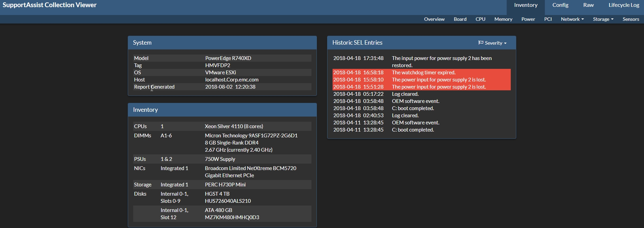
Task: Click the PowerEdge R740XD model row
Action: tap(222, 58)
